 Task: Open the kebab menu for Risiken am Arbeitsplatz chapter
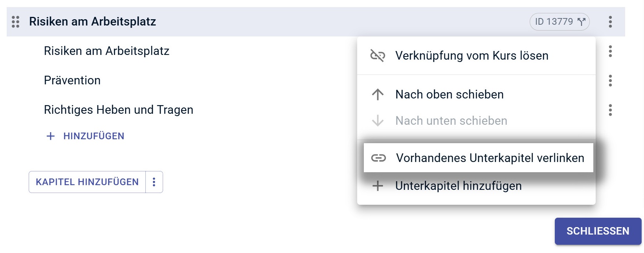[611, 22]
